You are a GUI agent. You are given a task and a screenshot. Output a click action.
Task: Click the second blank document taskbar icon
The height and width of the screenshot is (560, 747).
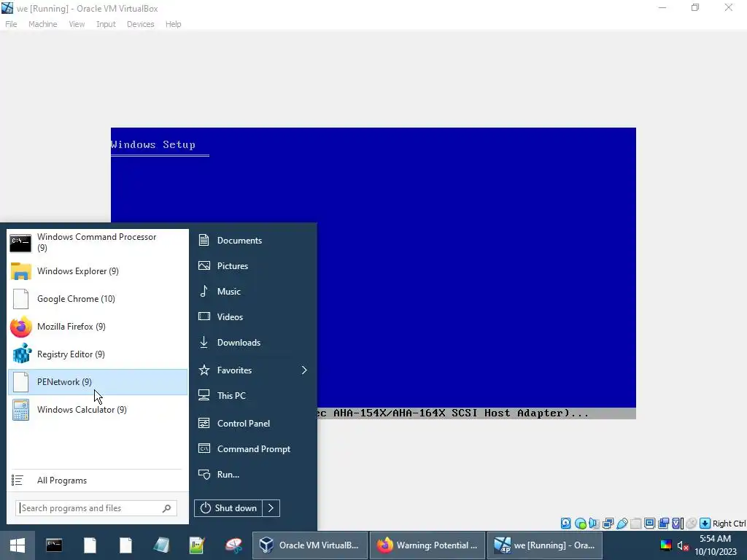pyautogui.click(x=125, y=545)
